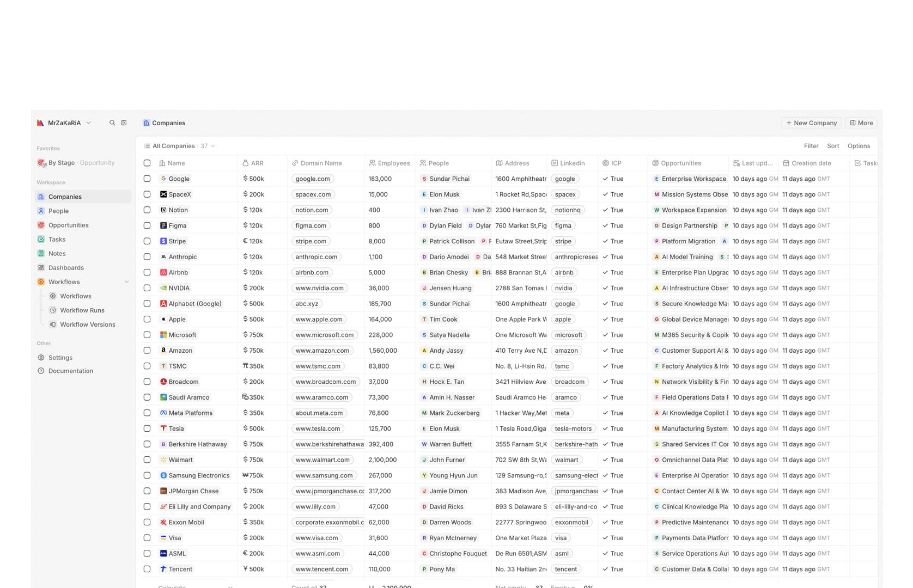The width and height of the screenshot is (913, 588).
Task: Open the ARR column header menu
Action: coord(262,163)
